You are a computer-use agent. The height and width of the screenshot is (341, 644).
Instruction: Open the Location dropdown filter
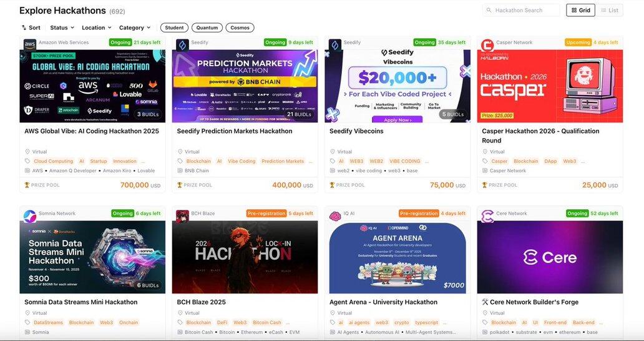point(97,27)
